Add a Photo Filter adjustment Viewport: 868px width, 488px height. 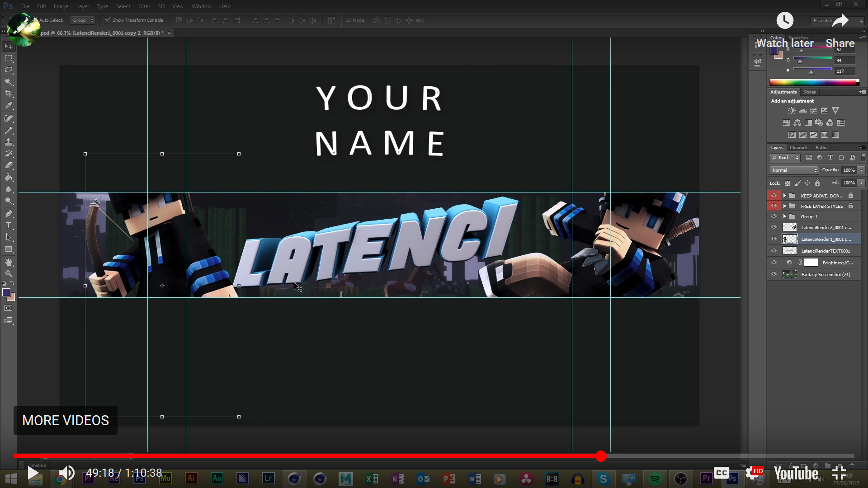(x=819, y=123)
